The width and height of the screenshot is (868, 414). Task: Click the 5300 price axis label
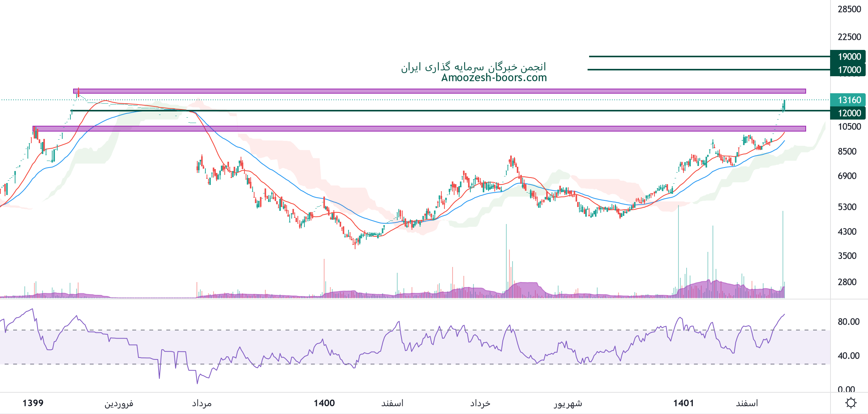pyautogui.click(x=847, y=207)
